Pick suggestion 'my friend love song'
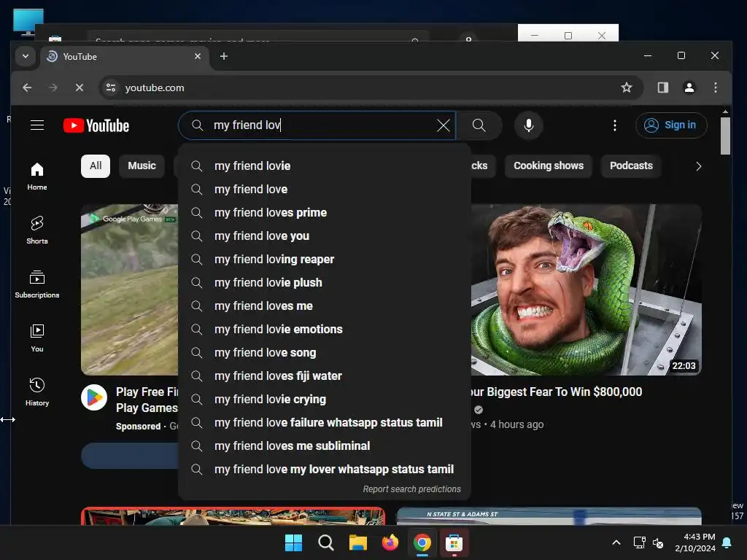747x560 pixels. (325, 352)
